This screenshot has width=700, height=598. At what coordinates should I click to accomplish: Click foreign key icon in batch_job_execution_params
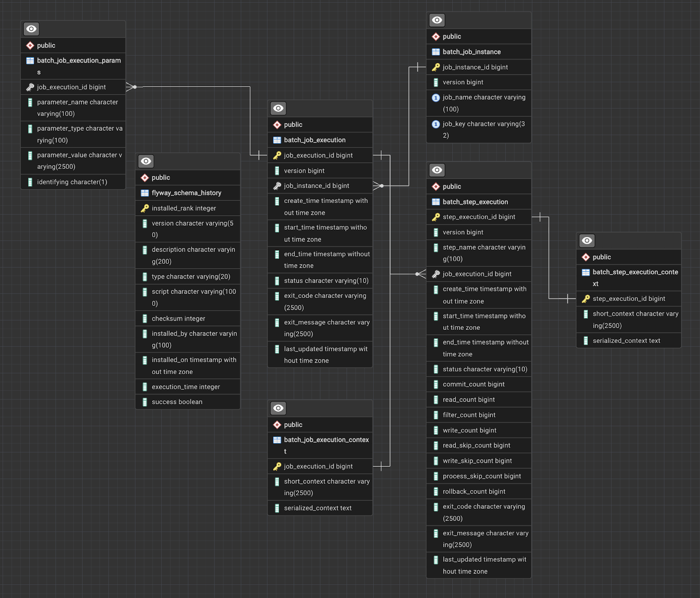click(x=30, y=87)
